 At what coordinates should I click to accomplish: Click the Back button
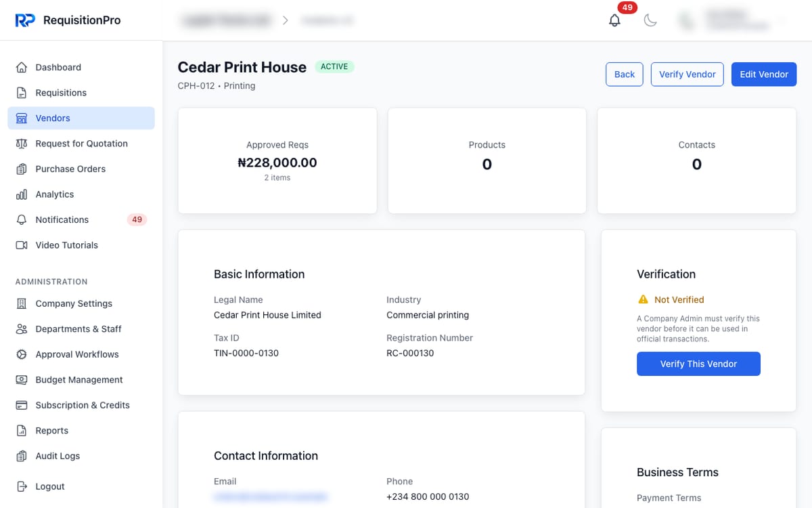pyautogui.click(x=624, y=75)
